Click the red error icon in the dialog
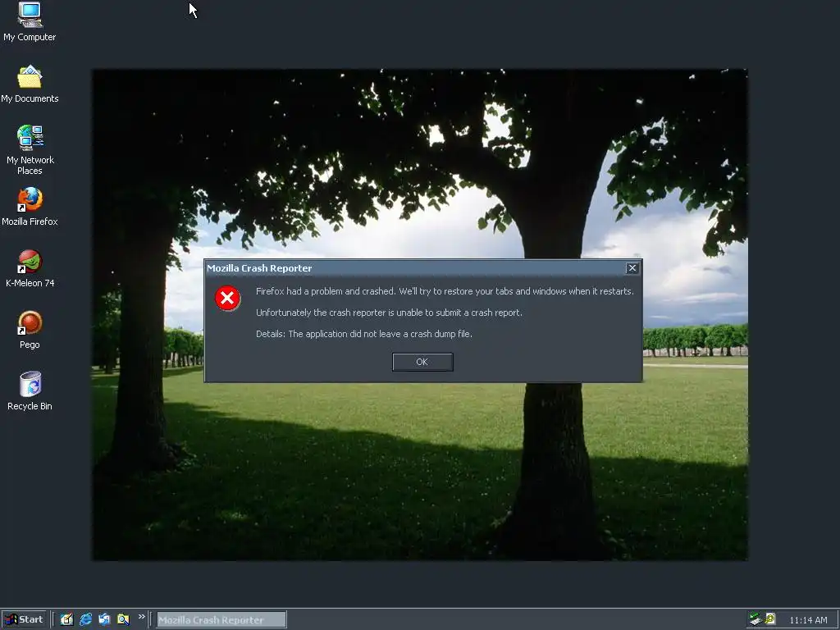The width and height of the screenshot is (840, 630). pyautogui.click(x=227, y=299)
